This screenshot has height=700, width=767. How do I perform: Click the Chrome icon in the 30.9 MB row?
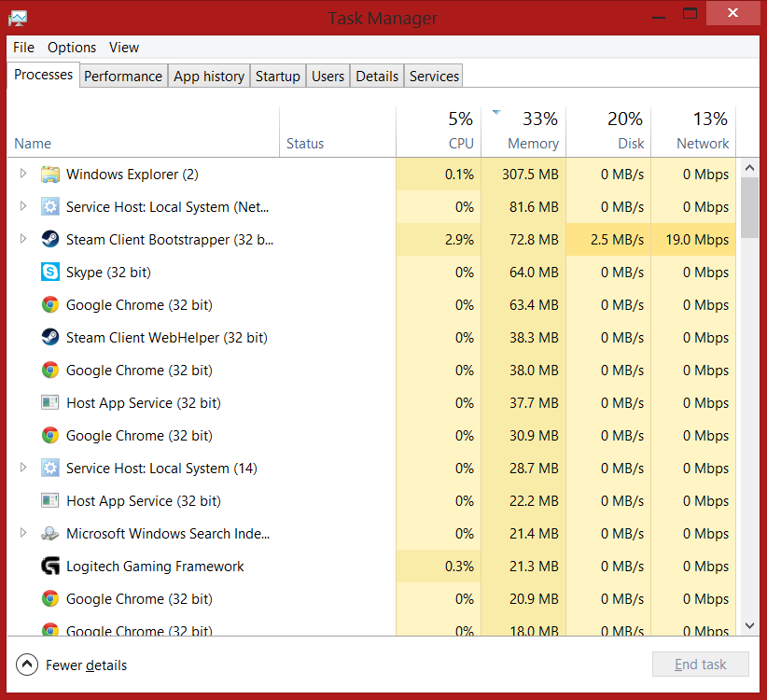click(x=50, y=435)
